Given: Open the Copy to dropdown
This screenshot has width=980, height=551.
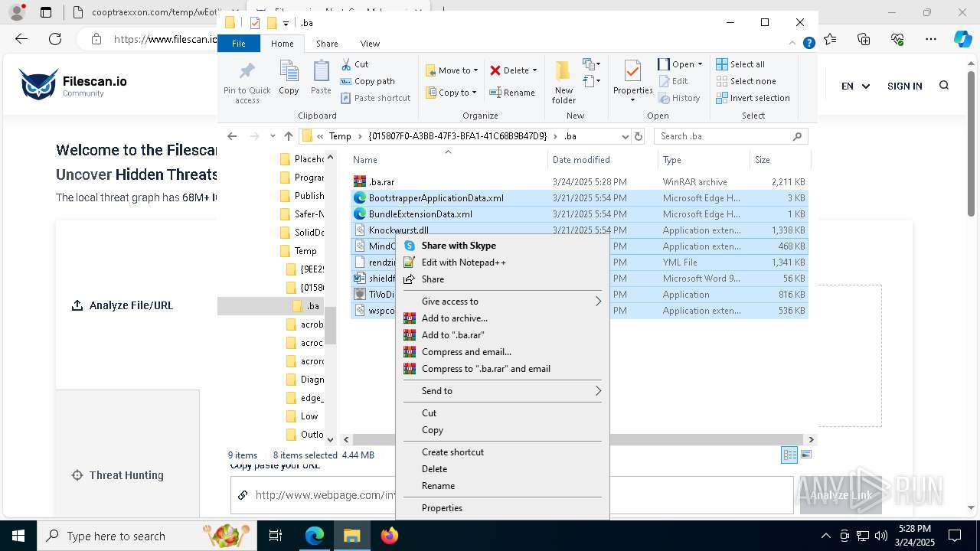Looking at the screenshot, I should pyautogui.click(x=452, y=93).
